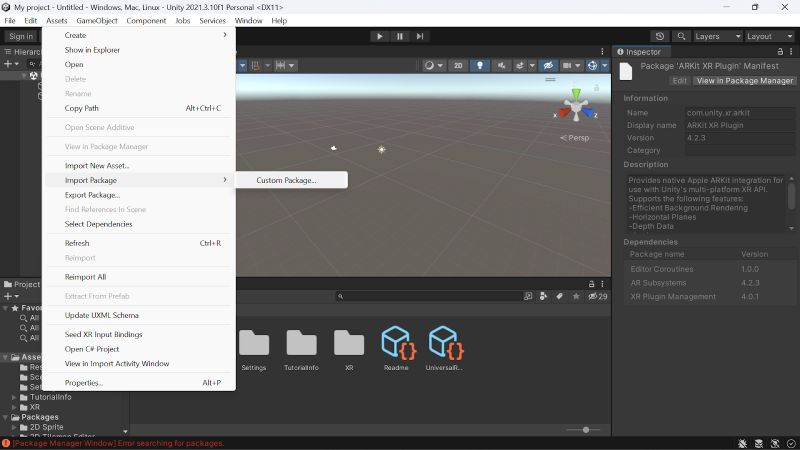
Task: Expand the TutorialInfo folder in the tree
Action: coord(15,397)
